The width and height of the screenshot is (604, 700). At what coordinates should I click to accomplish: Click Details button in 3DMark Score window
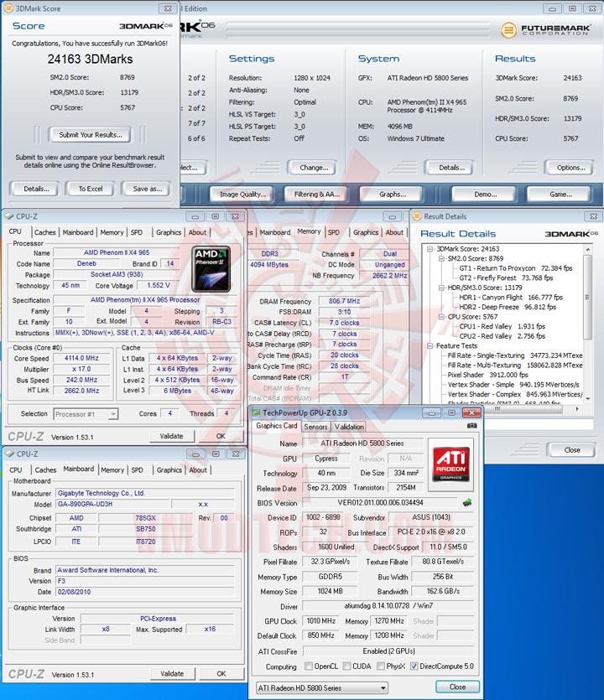(x=36, y=189)
